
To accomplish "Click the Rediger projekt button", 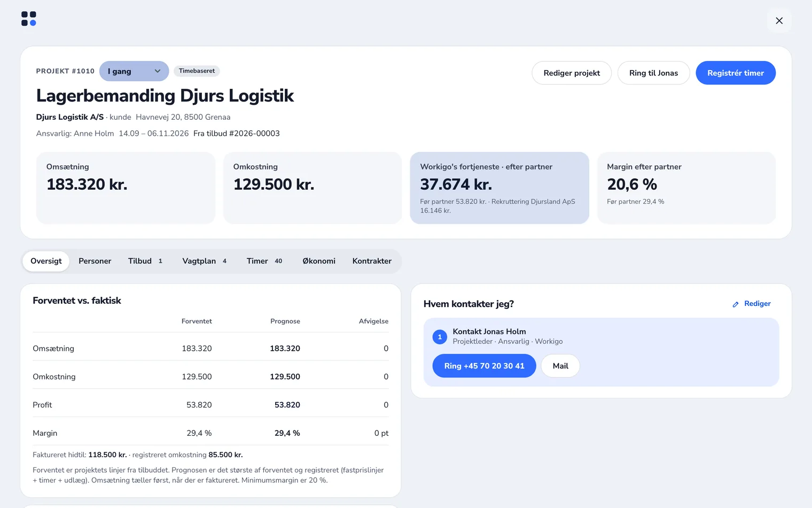I will [x=572, y=73].
